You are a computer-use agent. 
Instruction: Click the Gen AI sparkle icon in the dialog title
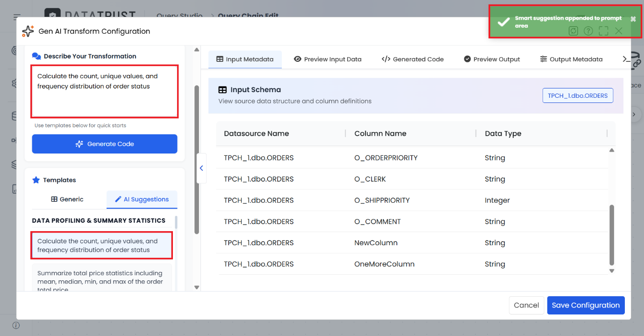point(28,31)
